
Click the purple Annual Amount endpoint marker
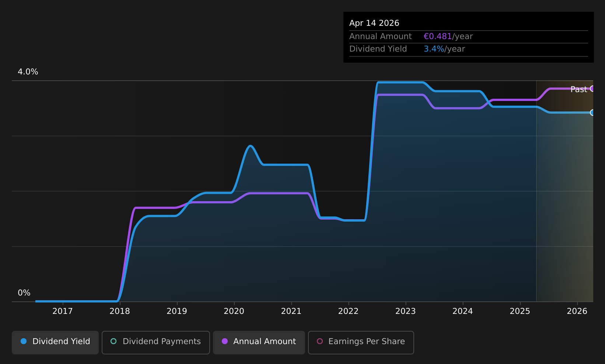coord(592,88)
